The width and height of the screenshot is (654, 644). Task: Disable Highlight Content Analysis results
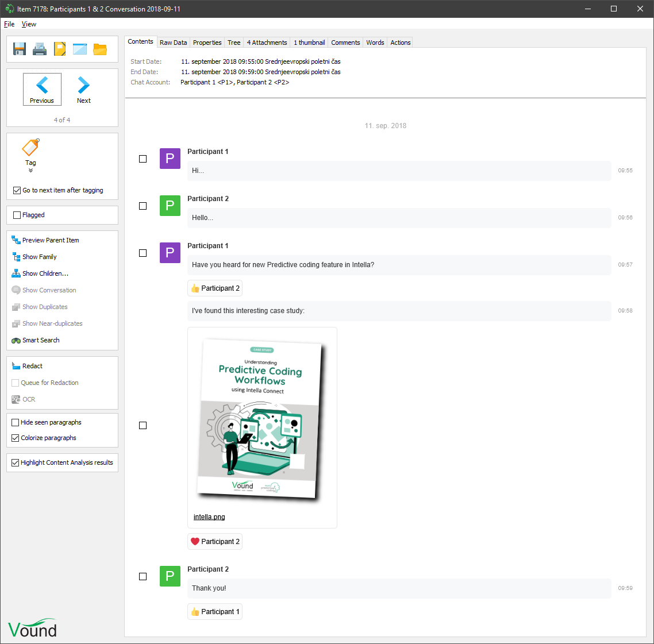tap(16, 462)
